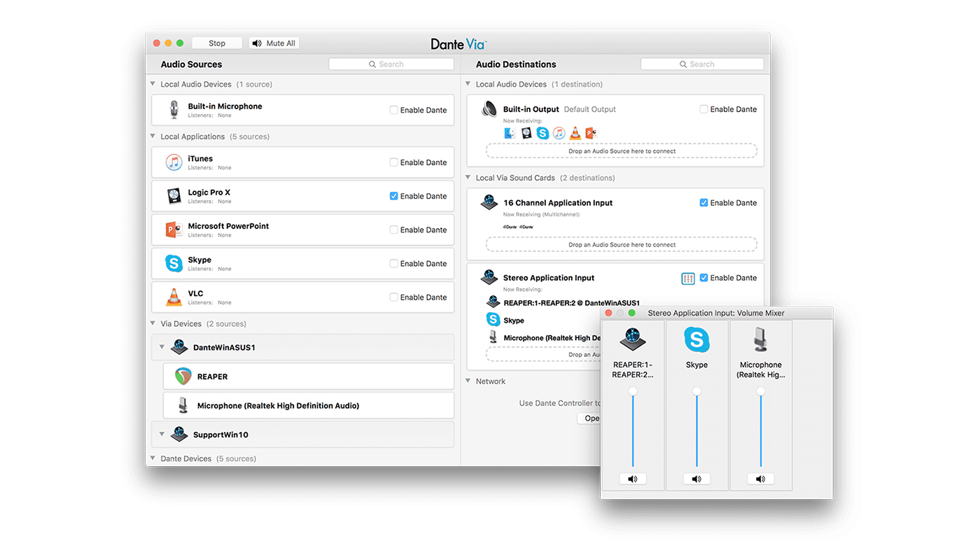Click Finder icon in Built-in Output receiving list
The height and width of the screenshot is (560, 980).
click(x=510, y=133)
